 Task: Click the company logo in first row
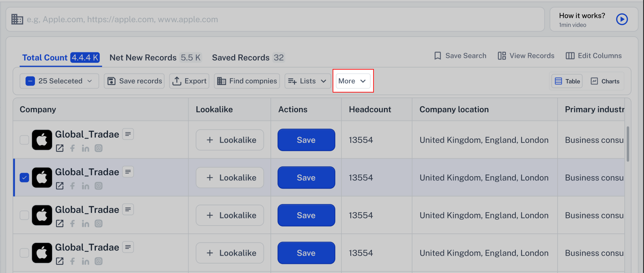(x=42, y=140)
